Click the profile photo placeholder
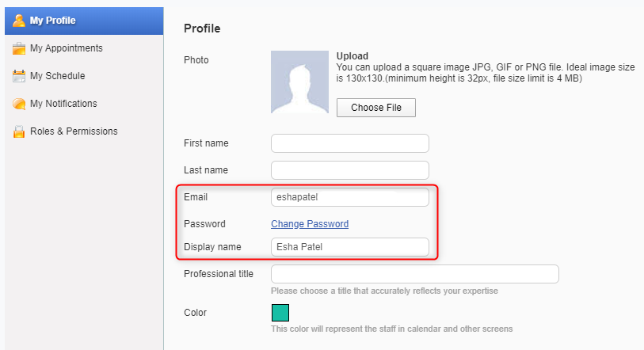 (x=300, y=82)
